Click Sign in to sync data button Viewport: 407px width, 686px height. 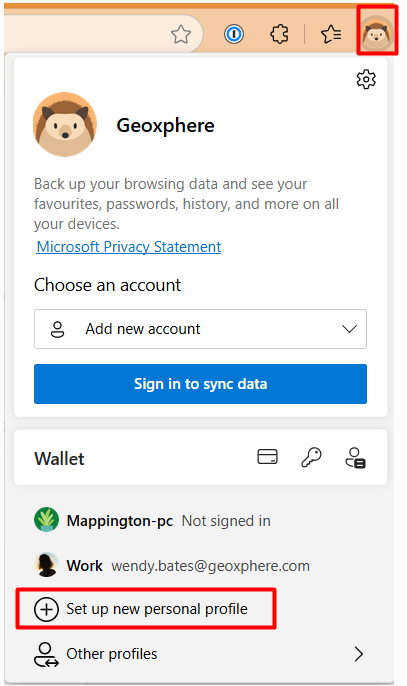(x=200, y=384)
